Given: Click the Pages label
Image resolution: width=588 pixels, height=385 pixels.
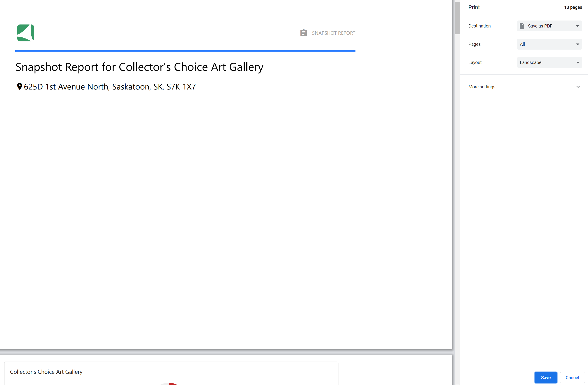Looking at the screenshot, I should click(x=474, y=44).
